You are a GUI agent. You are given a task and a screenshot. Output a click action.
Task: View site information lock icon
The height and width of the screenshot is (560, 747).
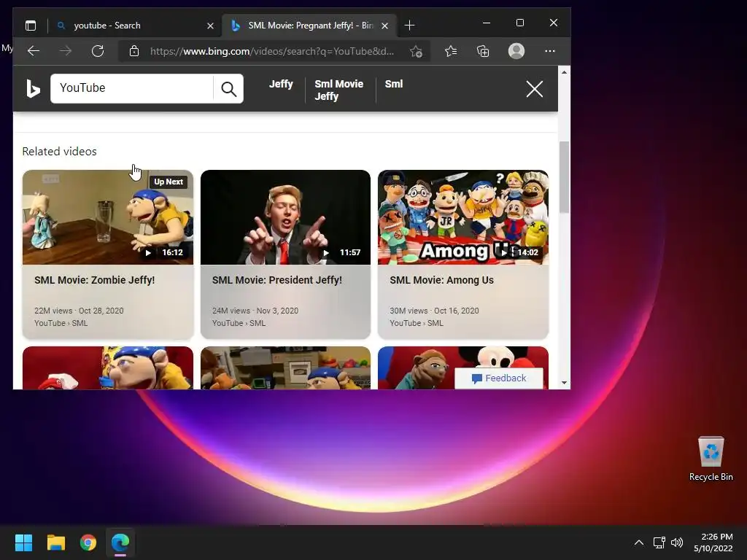point(134,51)
